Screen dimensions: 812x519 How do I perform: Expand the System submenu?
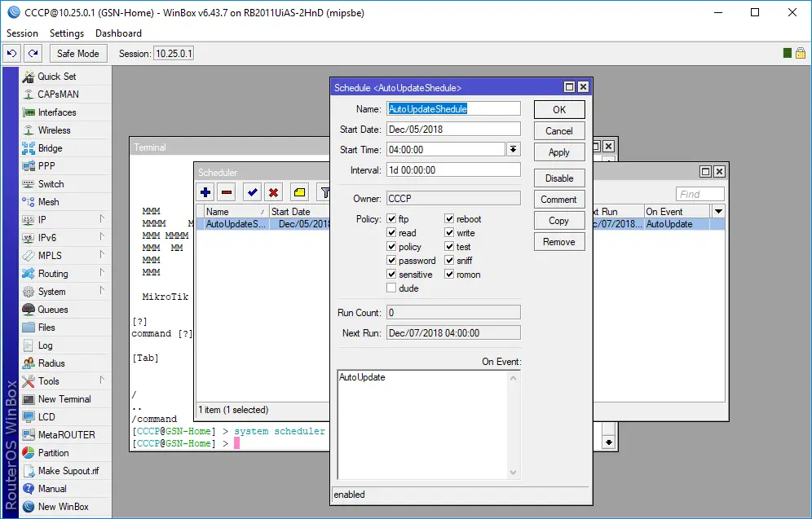pyautogui.click(x=102, y=292)
